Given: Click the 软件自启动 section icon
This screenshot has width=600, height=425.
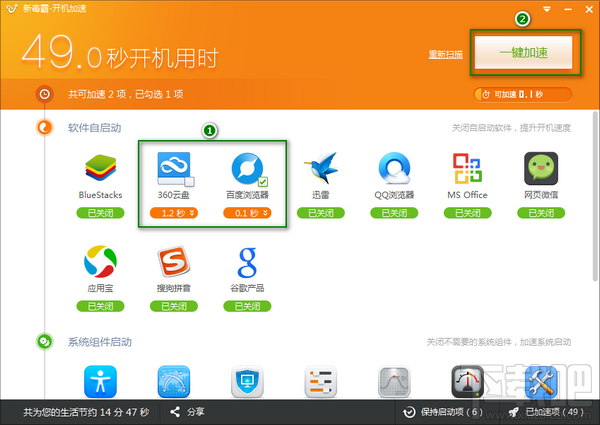Looking at the screenshot, I should coord(44,128).
